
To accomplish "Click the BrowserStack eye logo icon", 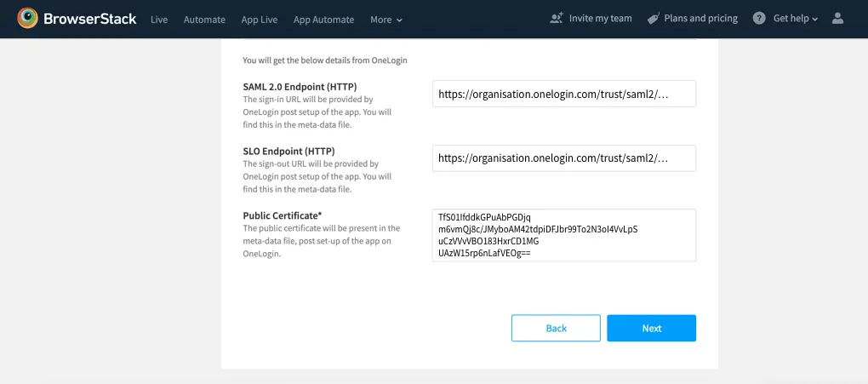I will click(27, 19).
